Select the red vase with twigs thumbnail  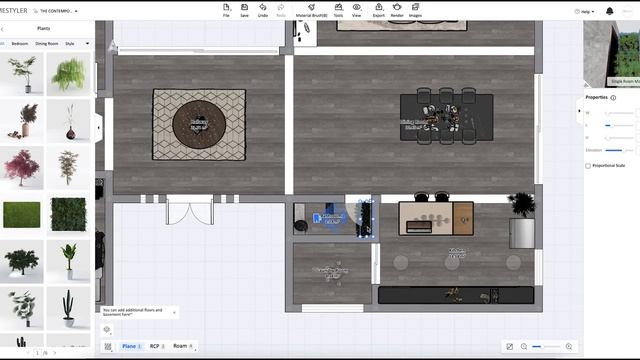tap(69, 121)
